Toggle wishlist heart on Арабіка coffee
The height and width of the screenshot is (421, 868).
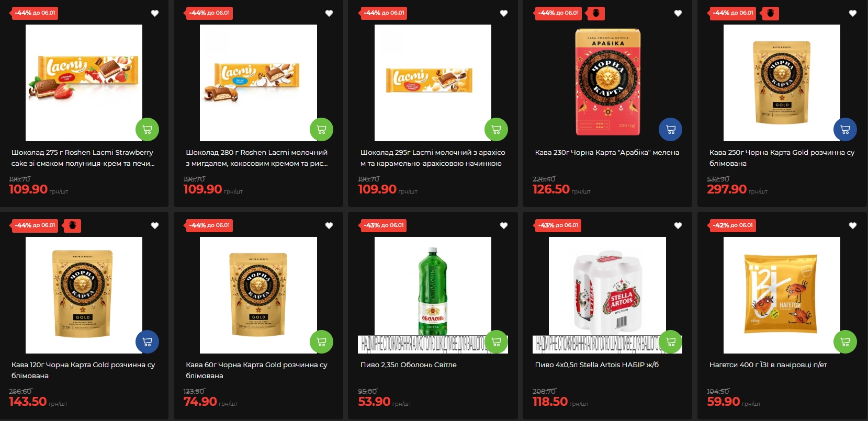click(x=678, y=13)
